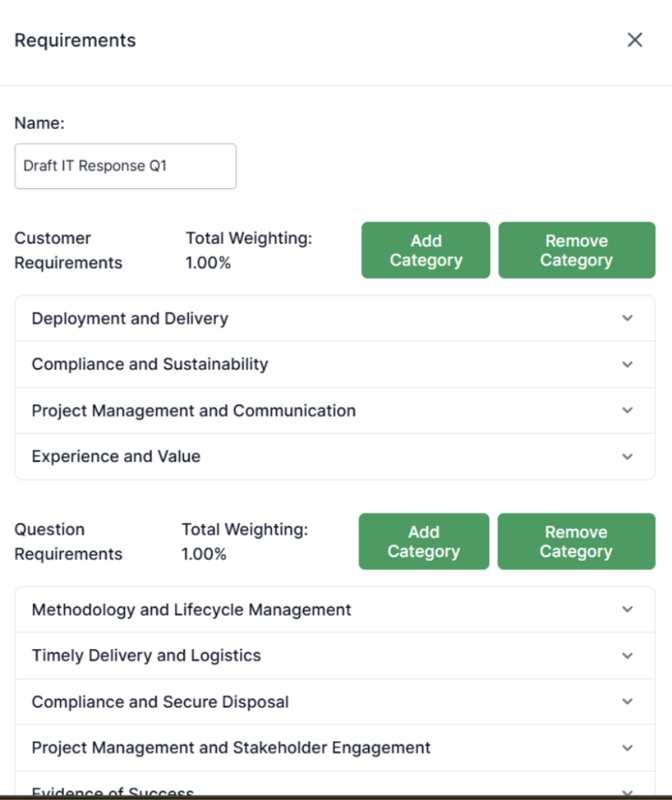672x800 pixels.
Task: Expand Project Management and Stakeholder Engagement chevron
Action: point(627,748)
